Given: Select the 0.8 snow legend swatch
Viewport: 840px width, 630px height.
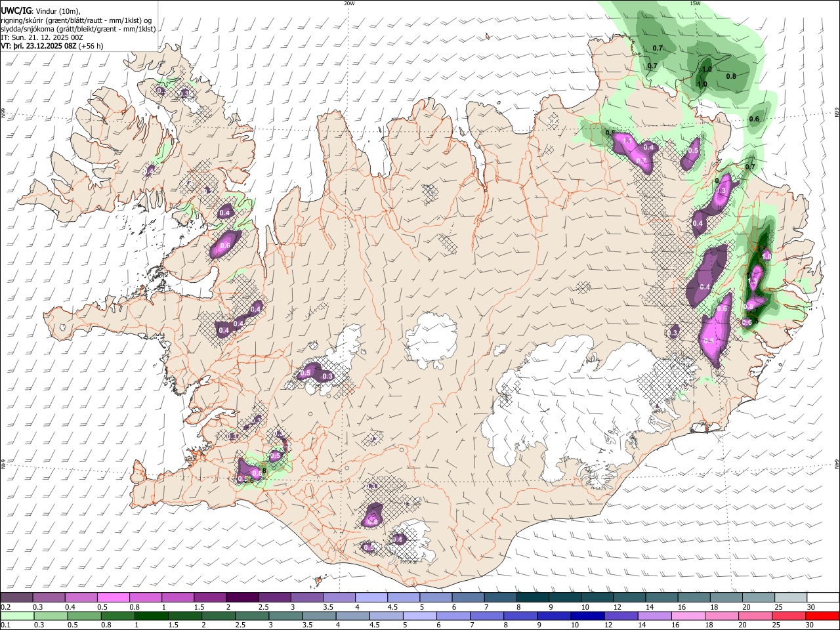Looking at the screenshot, I should pos(145,598).
